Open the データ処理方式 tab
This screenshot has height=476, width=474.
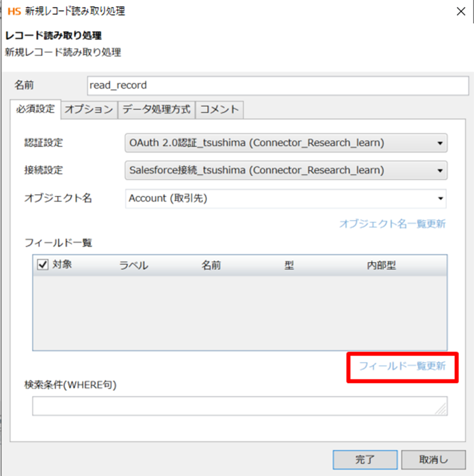pos(156,110)
